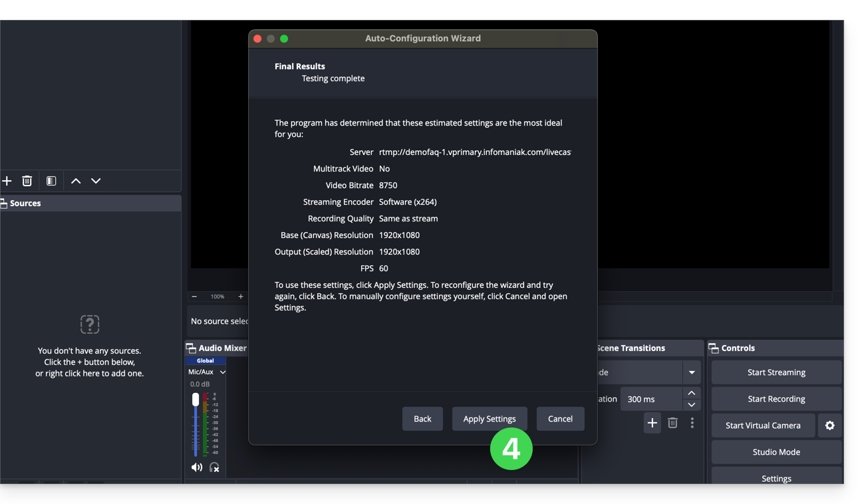Zoom out the preview with minus button
This screenshot has width=864, height=504.
pos(194,297)
